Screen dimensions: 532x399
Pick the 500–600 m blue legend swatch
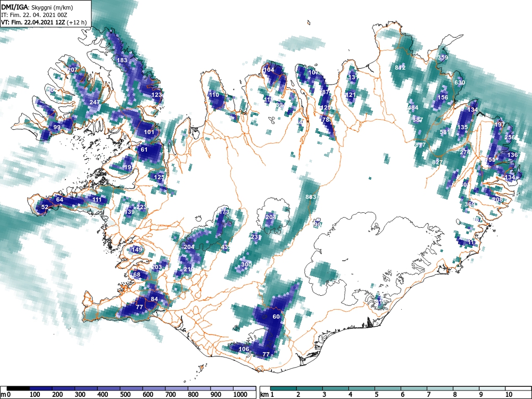(x=131, y=388)
